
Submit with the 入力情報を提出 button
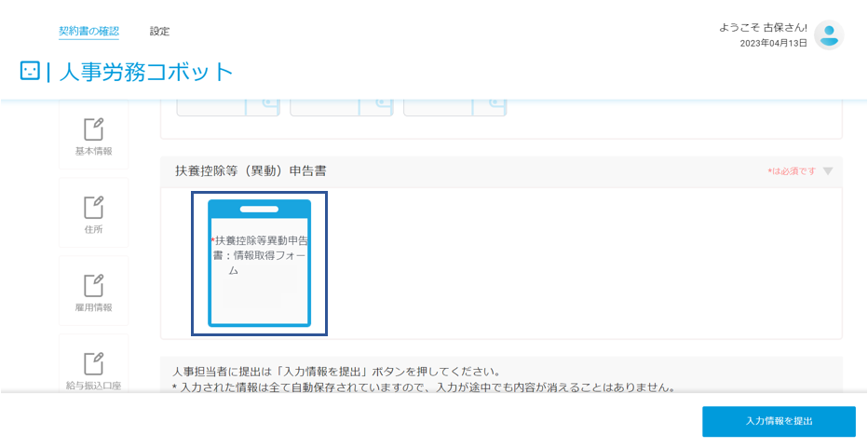point(779,421)
